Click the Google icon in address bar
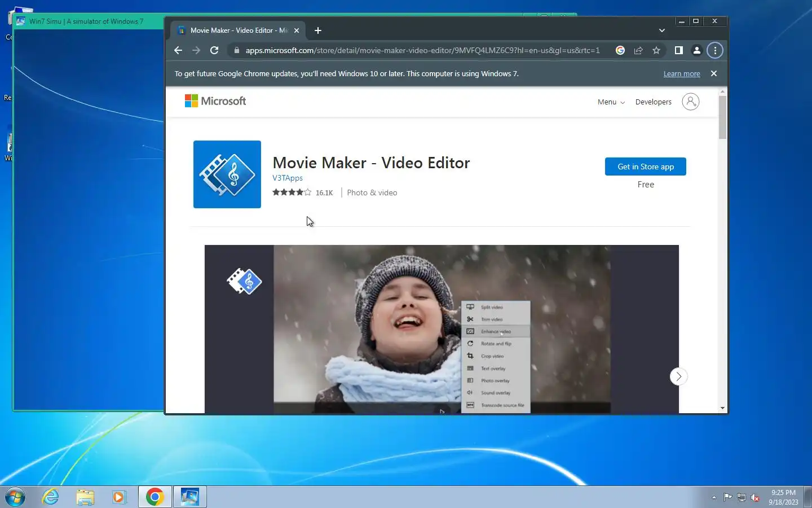 (x=620, y=50)
